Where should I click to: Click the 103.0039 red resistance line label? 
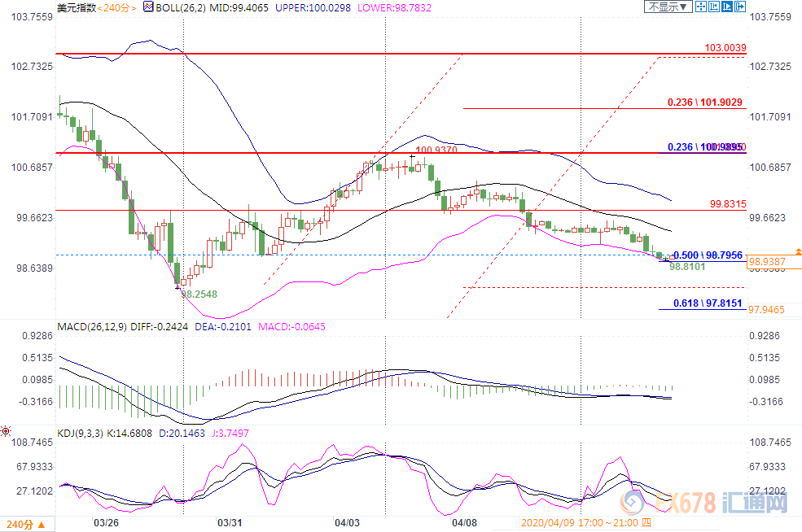[x=725, y=49]
